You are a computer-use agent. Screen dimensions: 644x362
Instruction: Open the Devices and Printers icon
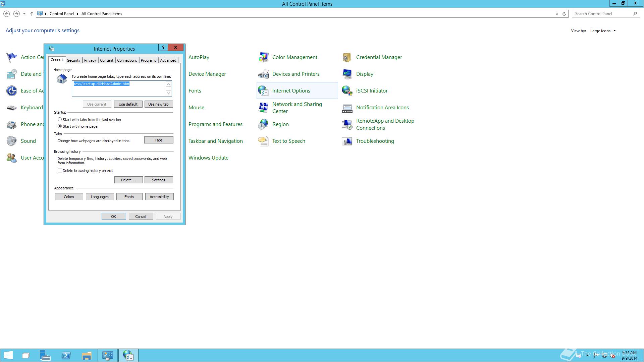coord(263,74)
